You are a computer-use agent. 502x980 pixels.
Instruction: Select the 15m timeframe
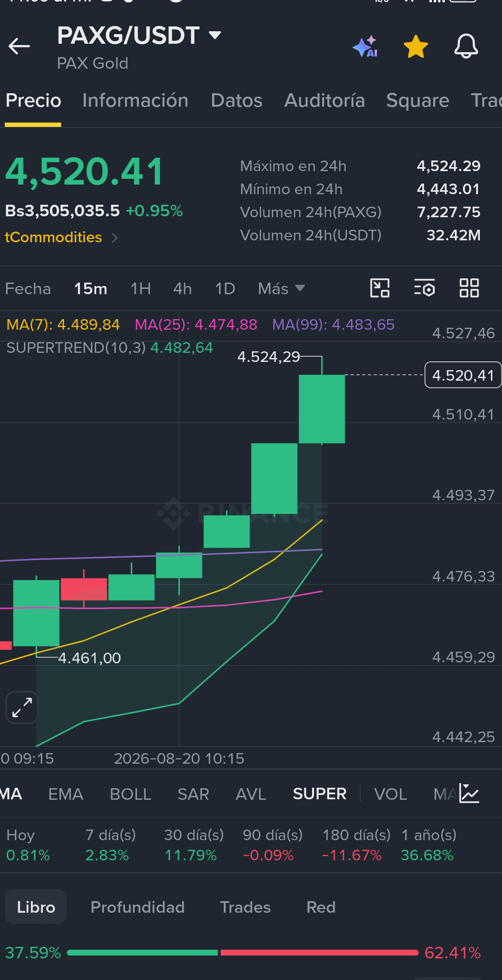(90, 289)
